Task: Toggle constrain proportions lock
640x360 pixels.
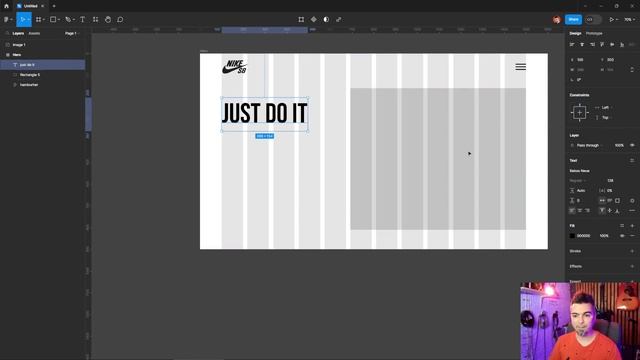Action: coord(632,70)
